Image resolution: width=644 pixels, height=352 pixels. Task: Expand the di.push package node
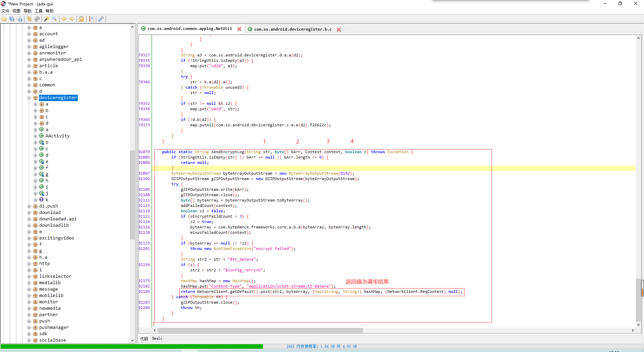29,206
